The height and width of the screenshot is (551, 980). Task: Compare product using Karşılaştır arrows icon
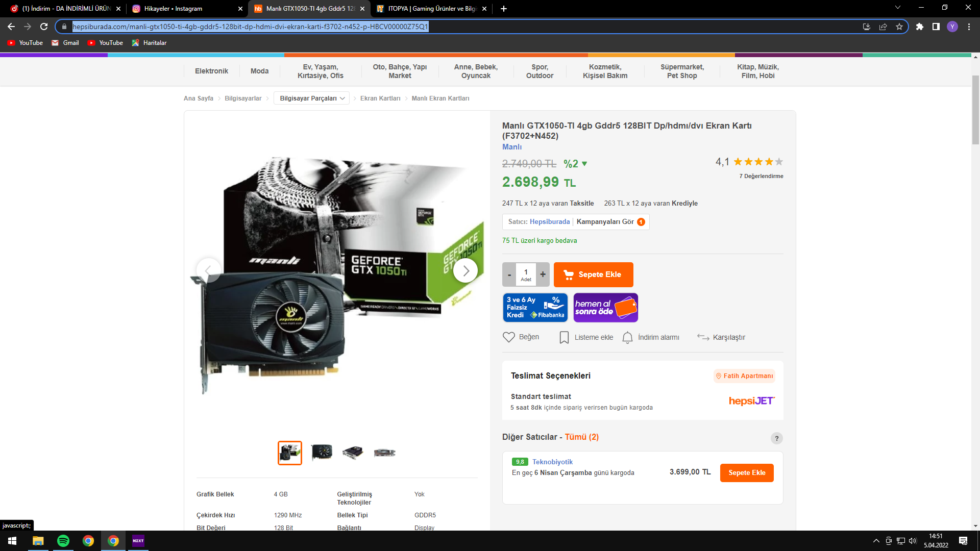point(703,337)
